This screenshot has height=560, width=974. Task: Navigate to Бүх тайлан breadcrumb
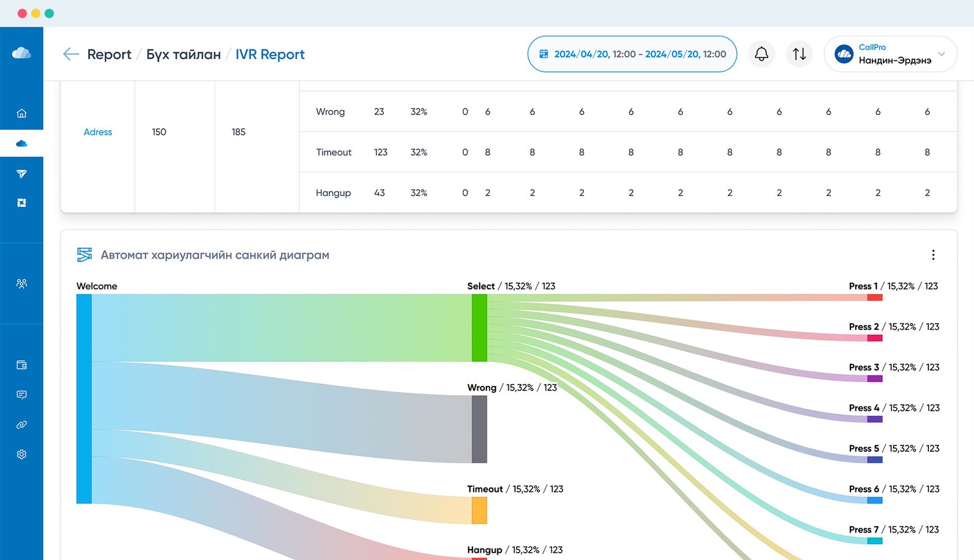pyautogui.click(x=183, y=54)
